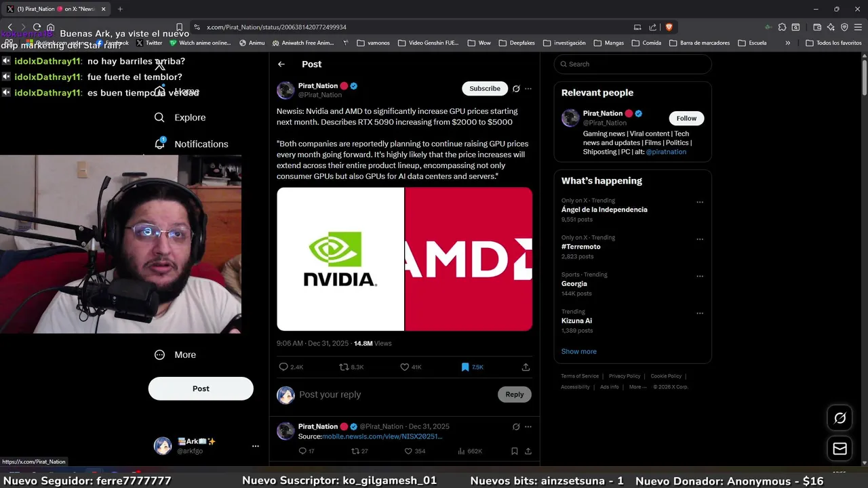Like the Source reply showing 354
Screen dimensions: 868x488
click(x=408, y=451)
